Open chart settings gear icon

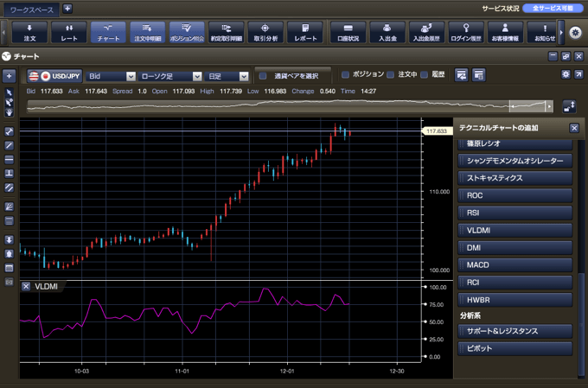(566, 74)
